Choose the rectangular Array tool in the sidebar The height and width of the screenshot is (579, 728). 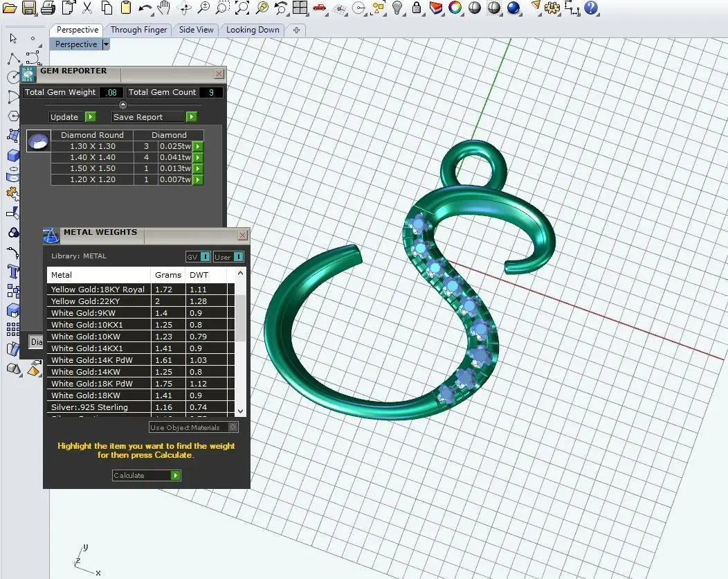click(x=13, y=329)
